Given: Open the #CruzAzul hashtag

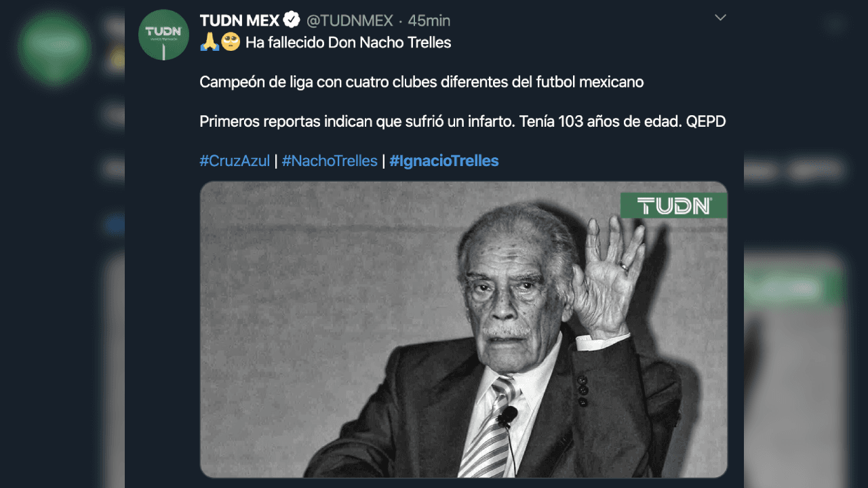Looking at the screenshot, I should point(235,161).
